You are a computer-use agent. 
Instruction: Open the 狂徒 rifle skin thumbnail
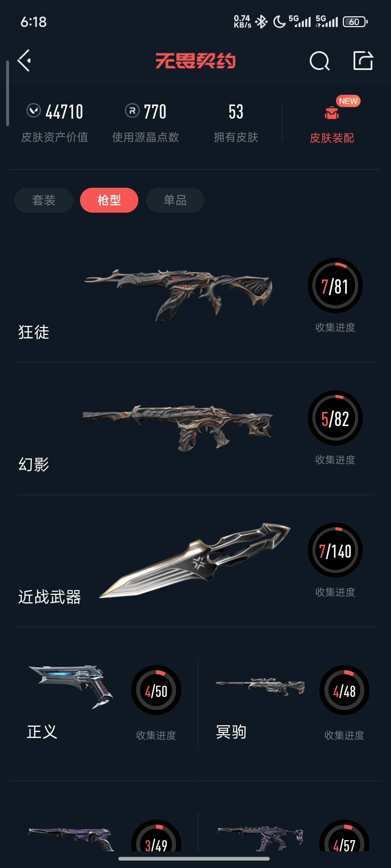(x=178, y=295)
